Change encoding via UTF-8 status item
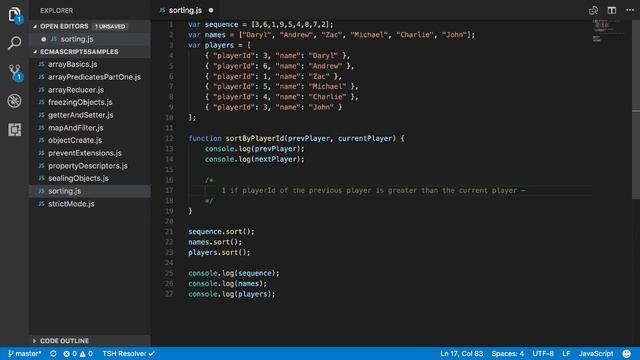The width and height of the screenshot is (640, 360). [x=543, y=353]
